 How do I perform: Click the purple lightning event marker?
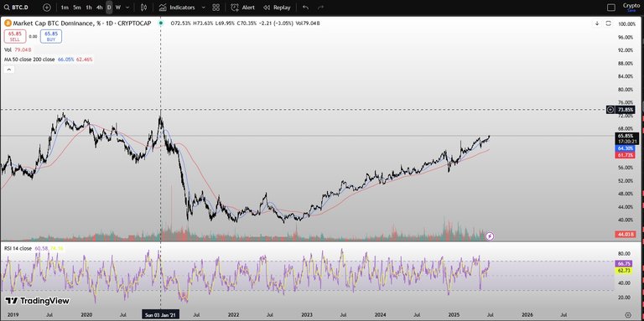click(490, 236)
